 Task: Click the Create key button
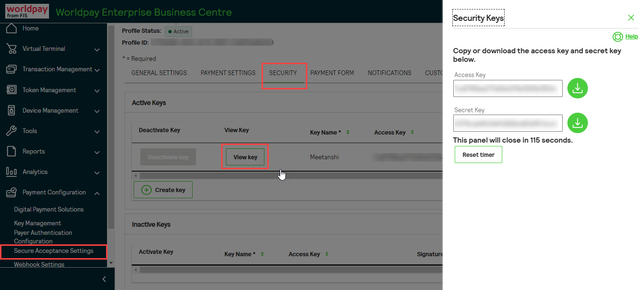pyautogui.click(x=163, y=189)
